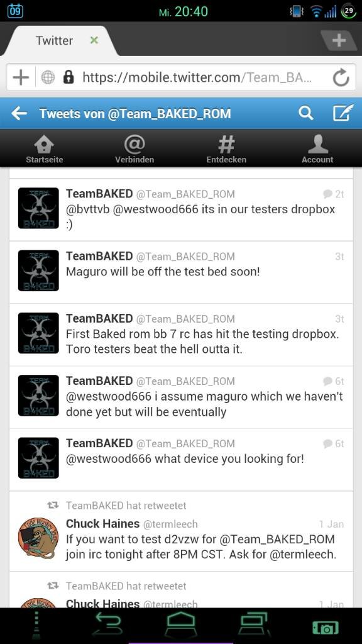
Task: Close the Twitter browser tab
Action: pyautogui.click(x=94, y=40)
